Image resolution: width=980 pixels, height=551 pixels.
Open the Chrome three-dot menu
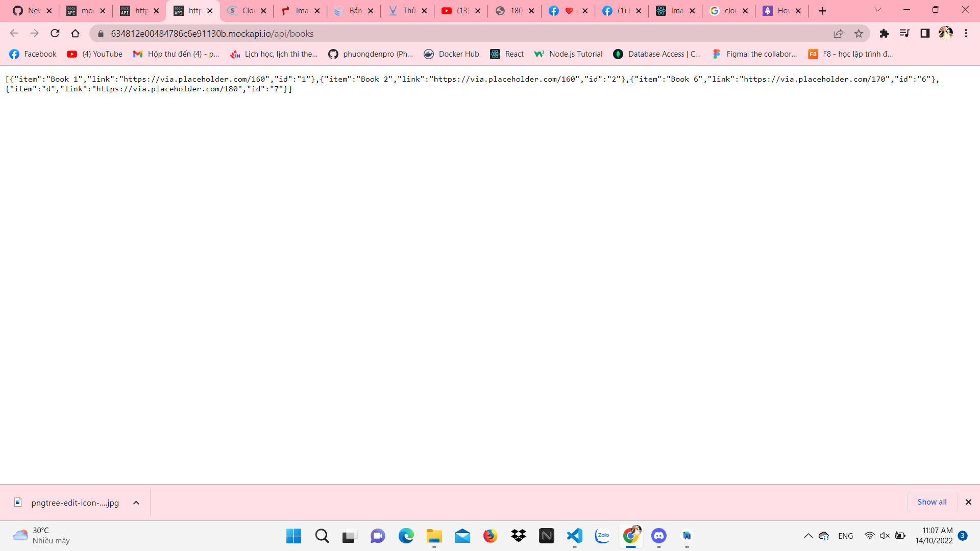pyautogui.click(x=965, y=33)
